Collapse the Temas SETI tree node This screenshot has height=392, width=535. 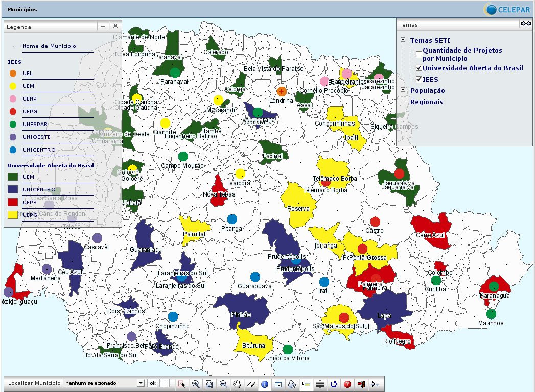(403, 40)
